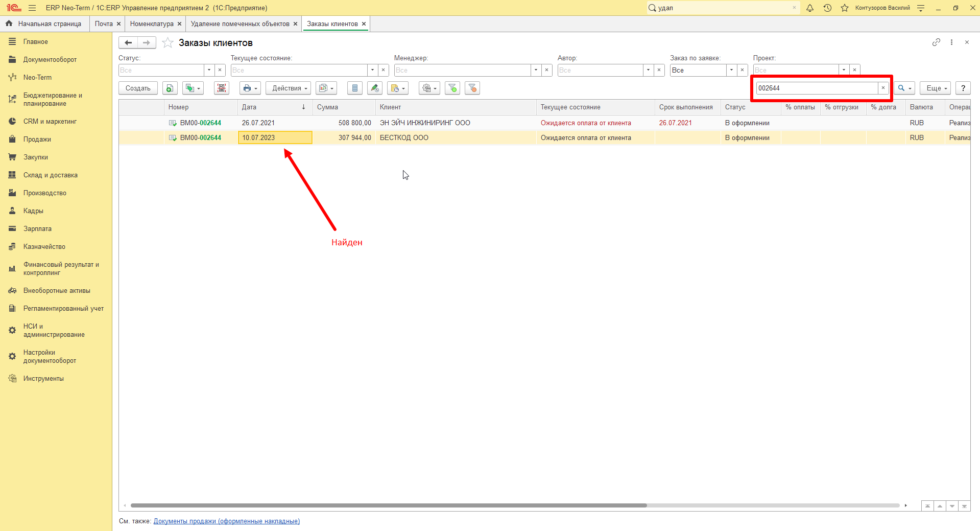
Task: Expand the Статус filter dropdown
Action: 209,70
